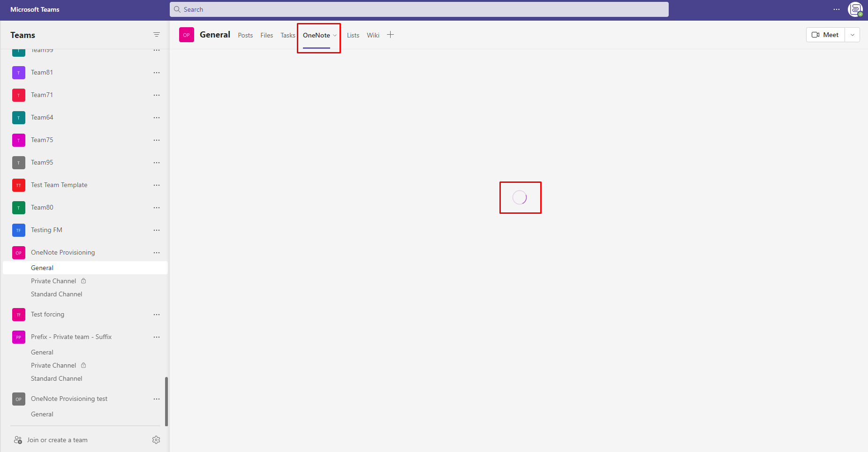This screenshot has width=868, height=452.
Task: Switch to the Files tab
Action: pos(267,35)
